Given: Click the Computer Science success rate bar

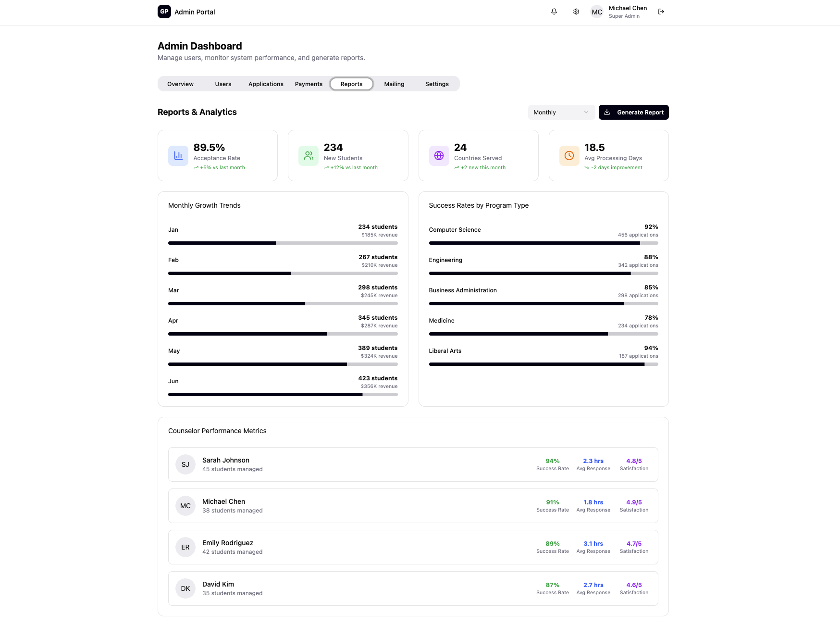Looking at the screenshot, I should coord(543,243).
